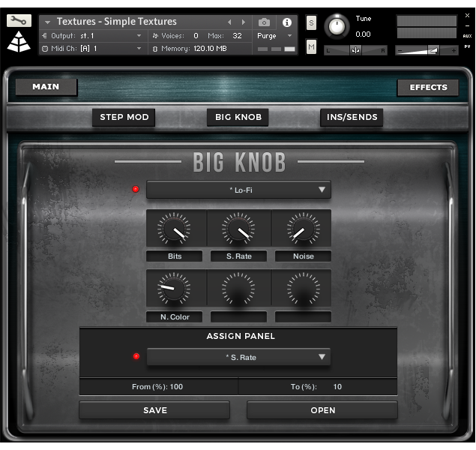Screen dimensions: 476x450
Task: Click the Bits knob
Action: [x=174, y=228]
